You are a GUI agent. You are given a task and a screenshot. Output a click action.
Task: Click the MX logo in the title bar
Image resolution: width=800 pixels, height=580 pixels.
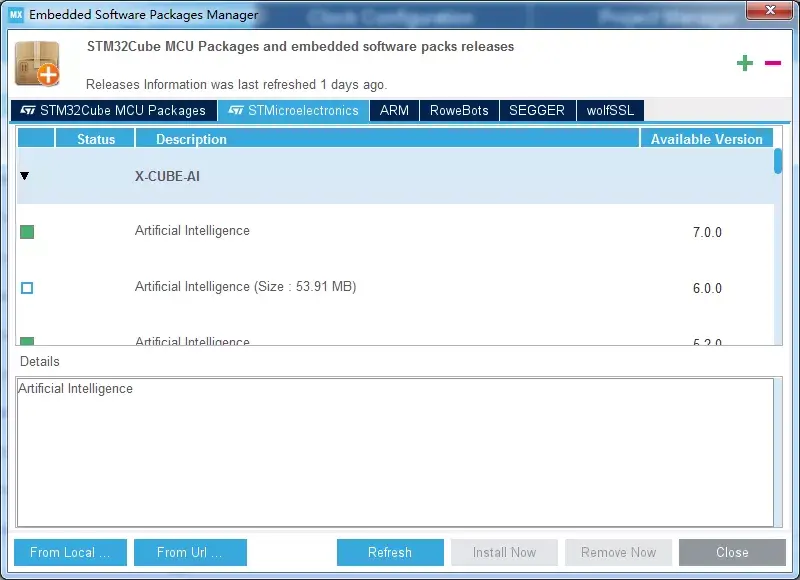pos(14,13)
